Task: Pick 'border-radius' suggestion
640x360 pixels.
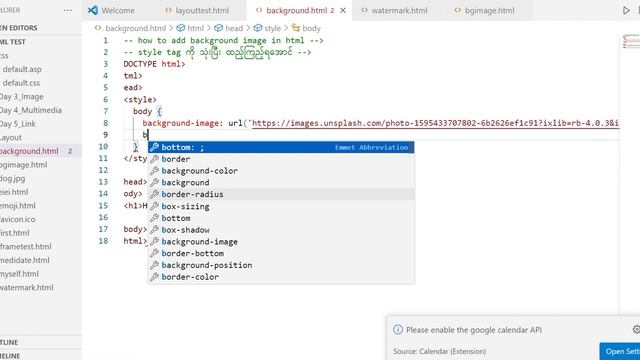Action: click(281, 194)
